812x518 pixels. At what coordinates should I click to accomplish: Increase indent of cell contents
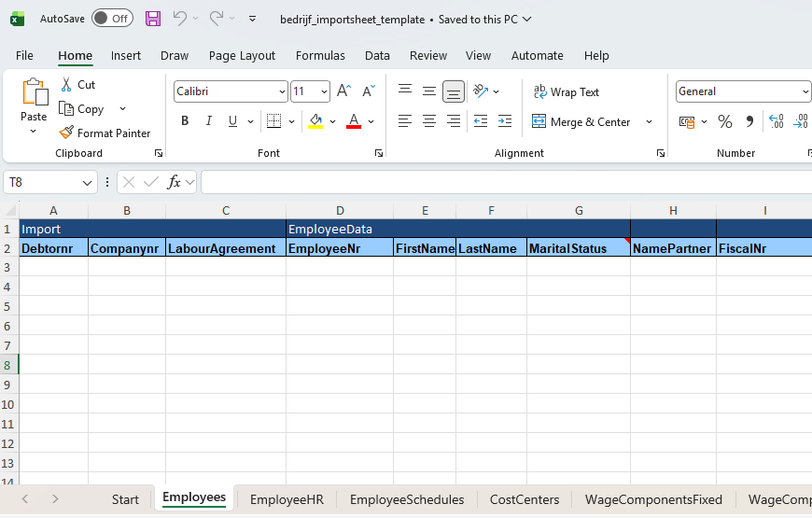pos(505,121)
